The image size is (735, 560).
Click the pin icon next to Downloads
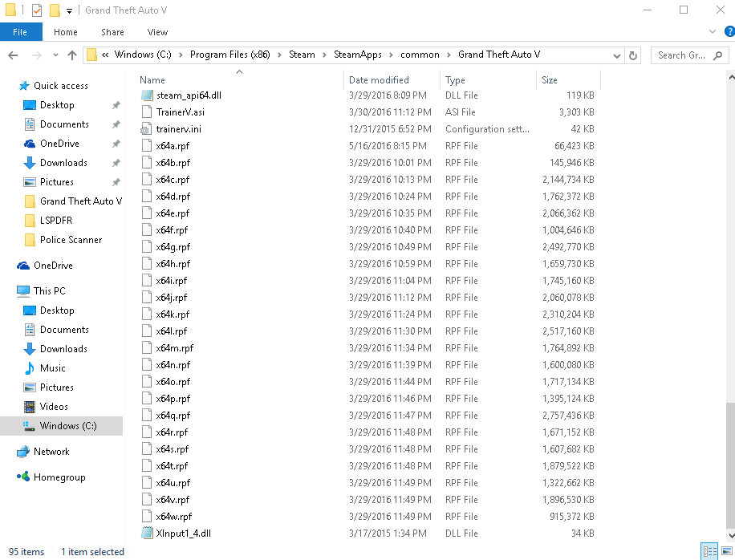coord(116,163)
